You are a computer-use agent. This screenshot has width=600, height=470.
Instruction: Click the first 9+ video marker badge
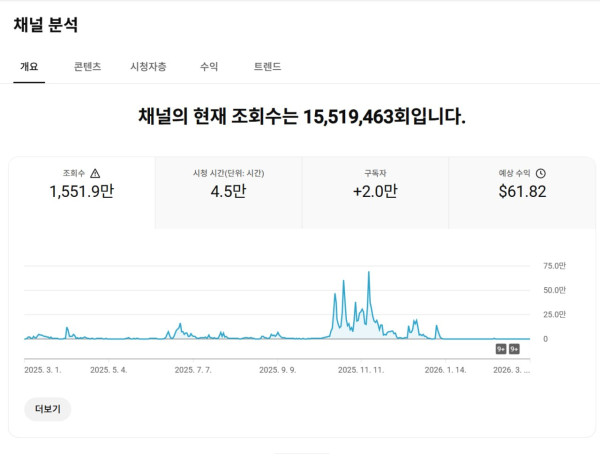(501, 349)
